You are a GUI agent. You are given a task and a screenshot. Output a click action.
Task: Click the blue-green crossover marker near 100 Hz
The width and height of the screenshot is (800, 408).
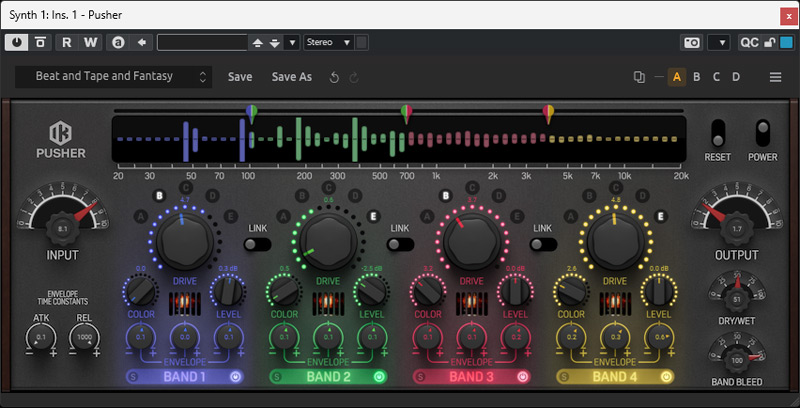(x=252, y=114)
